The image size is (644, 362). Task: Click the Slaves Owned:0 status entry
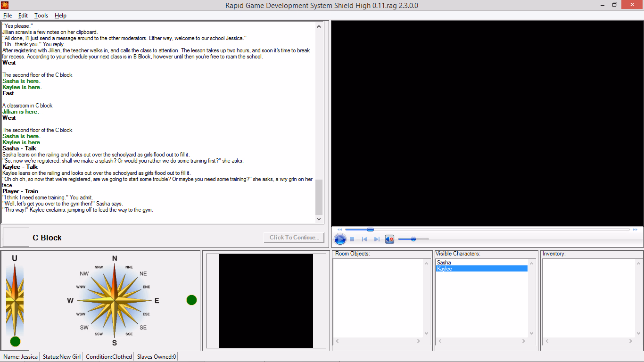[x=157, y=357]
